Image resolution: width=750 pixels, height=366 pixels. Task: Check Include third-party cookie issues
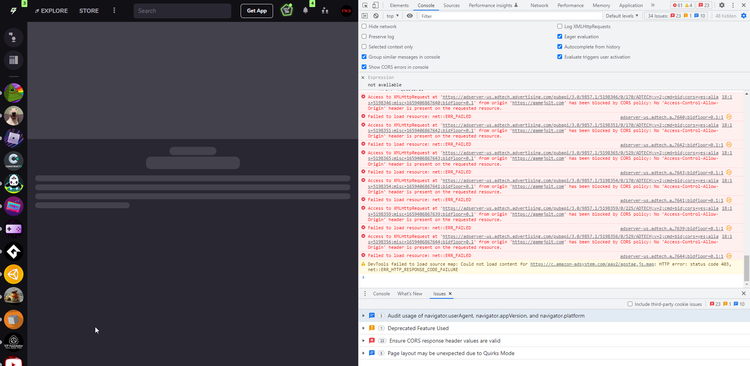point(630,304)
